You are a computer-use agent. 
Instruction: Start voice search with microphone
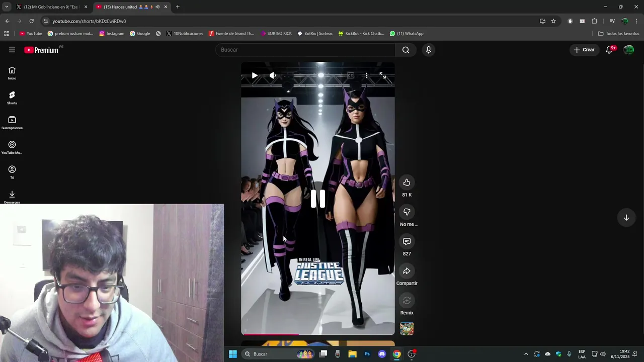tap(428, 50)
